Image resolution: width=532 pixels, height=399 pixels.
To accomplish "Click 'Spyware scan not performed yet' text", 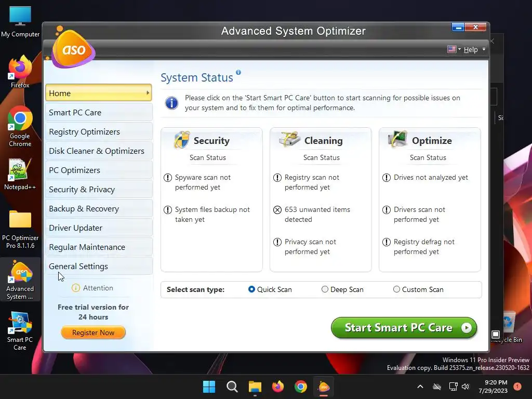I will [x=203, y=182].
